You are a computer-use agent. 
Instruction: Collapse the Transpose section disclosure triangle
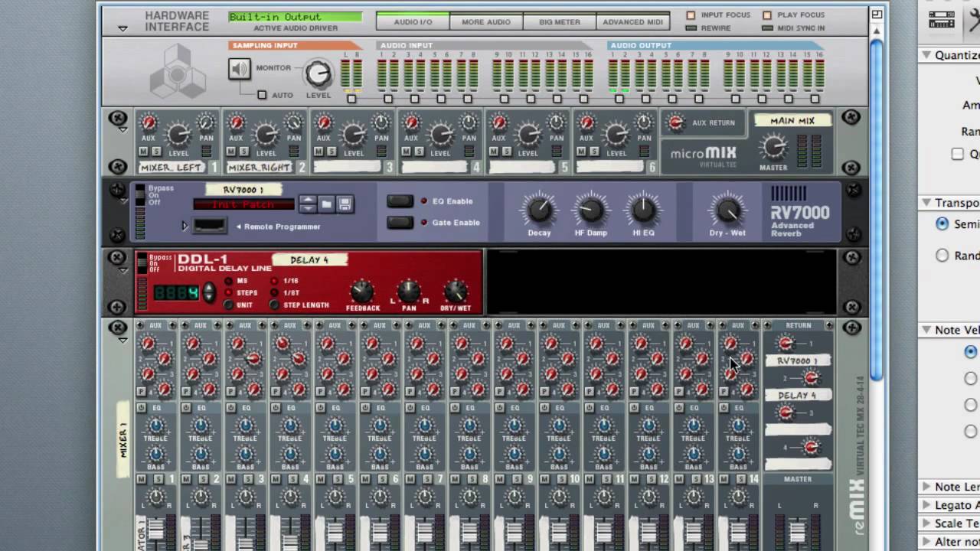[926, 203]
